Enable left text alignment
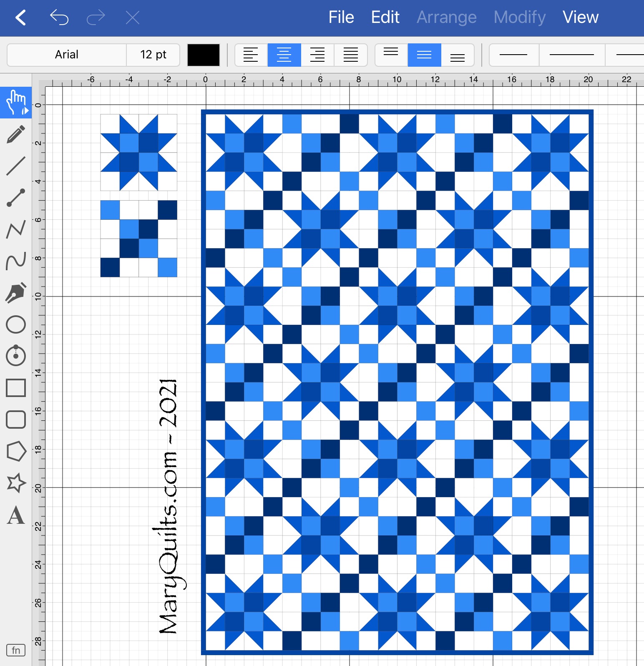The width and height of the screenshot is (644, 666). point(251,55)
